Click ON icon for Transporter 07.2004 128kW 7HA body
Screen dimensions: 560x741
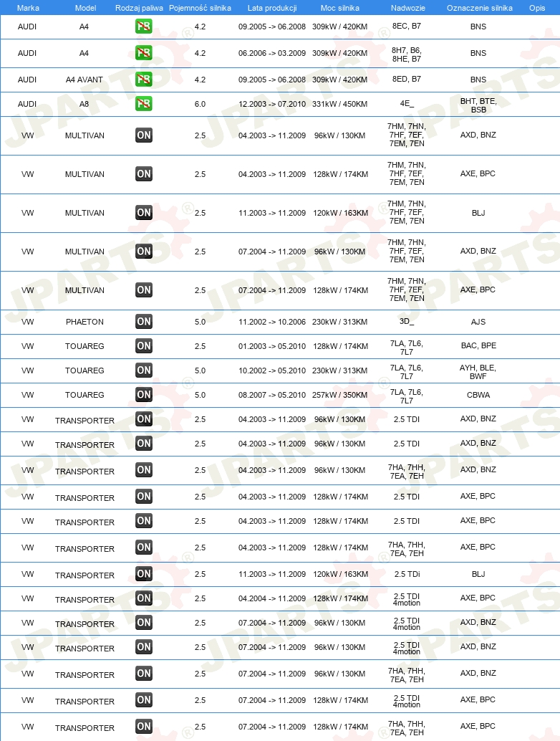click(x=143, y=727)
